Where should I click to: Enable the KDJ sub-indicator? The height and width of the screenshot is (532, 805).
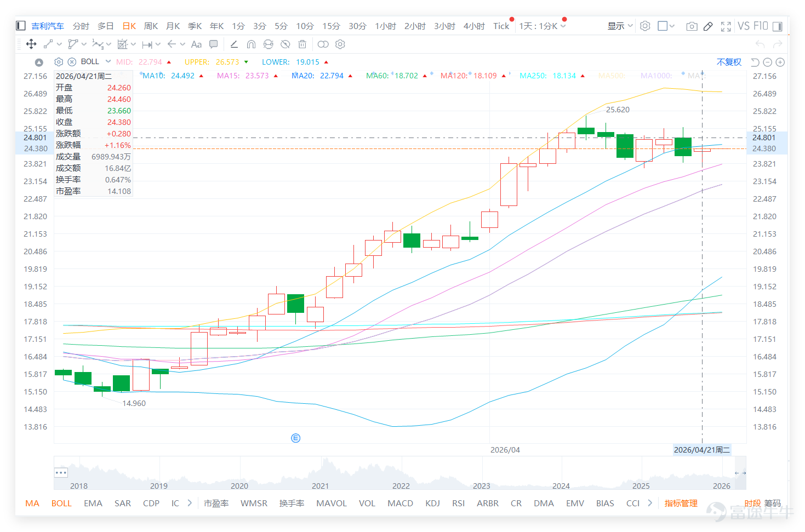(432, 503)
